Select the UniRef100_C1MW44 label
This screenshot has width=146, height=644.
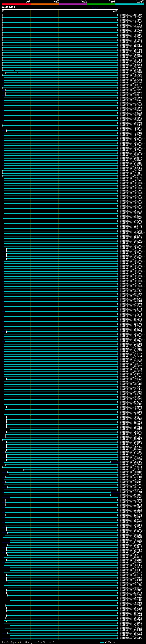point(131,467)
